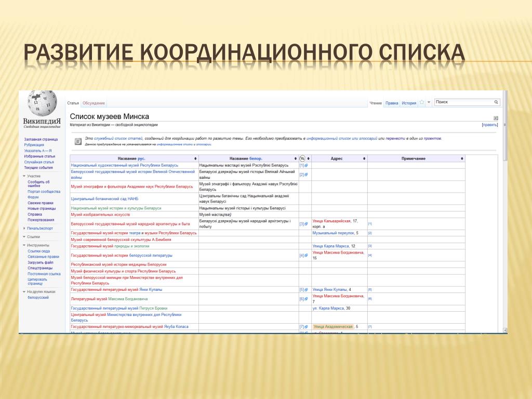The height and width of the screenshot is (399, 532).
Task: Collapse the Ссылки sidebar section
Action: (x=24, y=237)
